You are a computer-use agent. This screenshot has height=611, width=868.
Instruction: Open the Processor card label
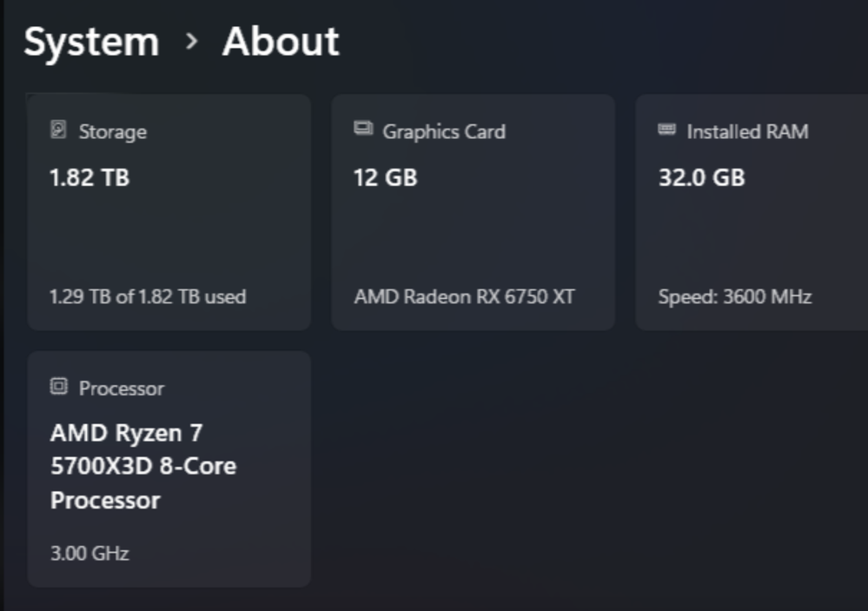click(x=122, y=389)
